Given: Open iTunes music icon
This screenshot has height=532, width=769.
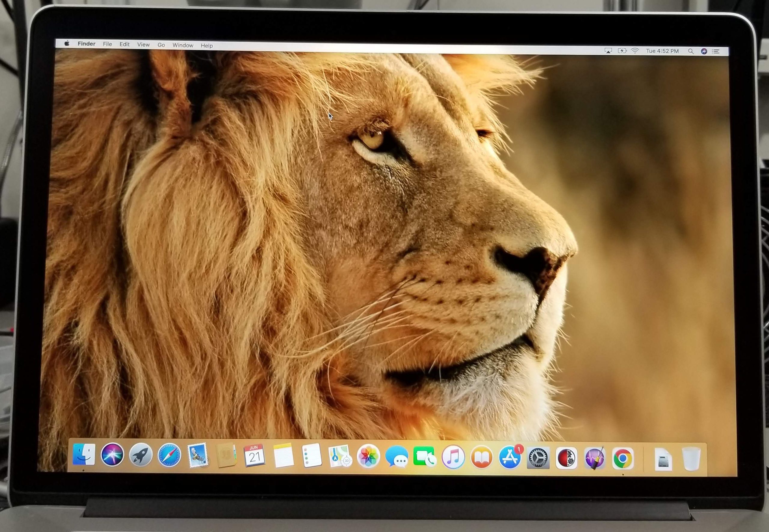Looking at the screenshot, I should coord(453,457).
